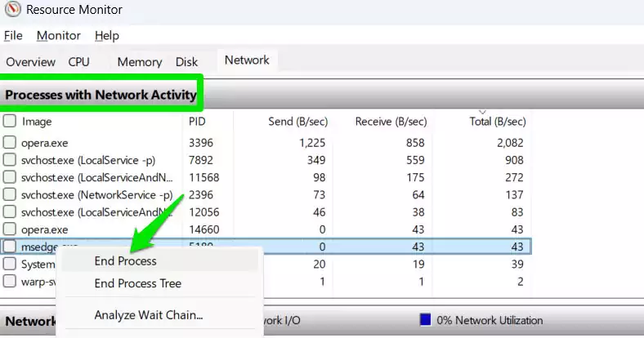Screen dimensions: 644x338
Task: Choose End Process from context menu
Action: coord(126,261)
